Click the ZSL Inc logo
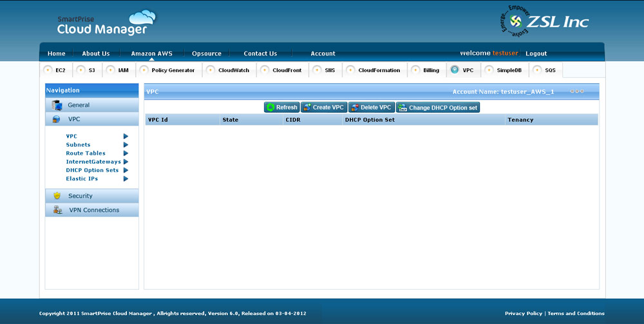 pyautogui.click(x=545, y=21)
